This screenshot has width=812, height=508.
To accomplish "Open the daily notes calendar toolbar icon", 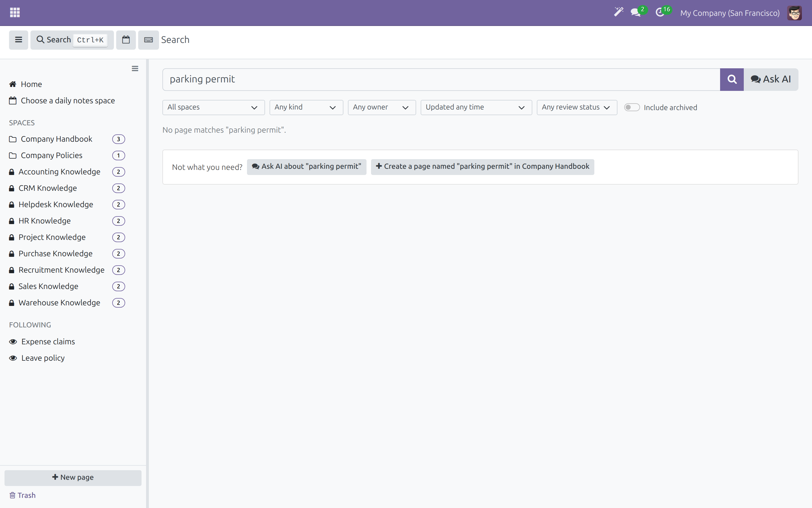I will tap(126, 40).
